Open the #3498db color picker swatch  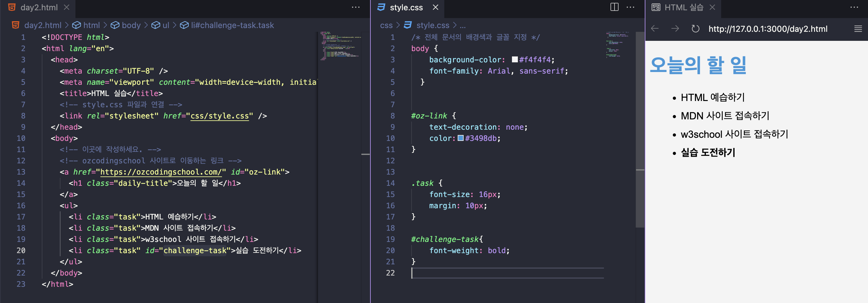(x=460, y=138)
